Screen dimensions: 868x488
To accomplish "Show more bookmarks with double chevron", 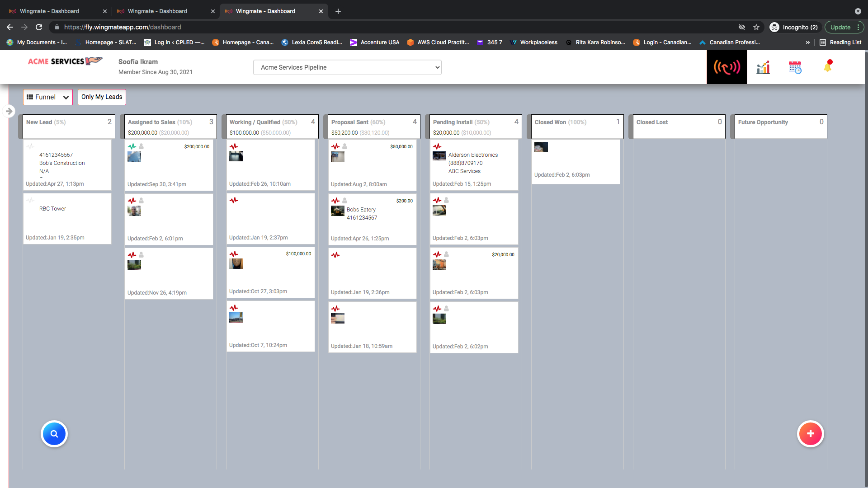I will [x=808, y=42].
